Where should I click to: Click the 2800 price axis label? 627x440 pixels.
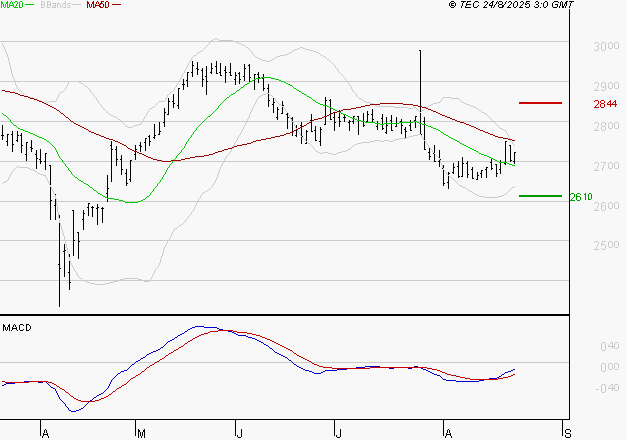click(x=606, y=126)
